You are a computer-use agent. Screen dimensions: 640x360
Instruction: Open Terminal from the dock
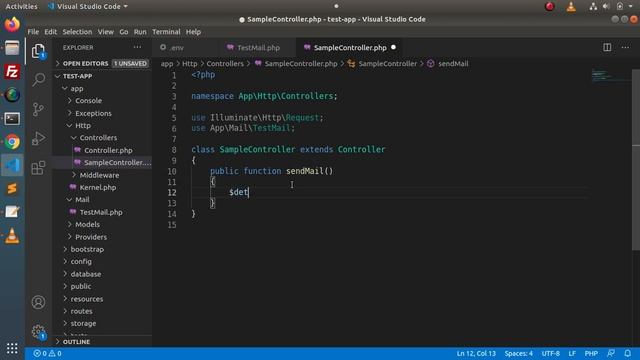point(12,119)
